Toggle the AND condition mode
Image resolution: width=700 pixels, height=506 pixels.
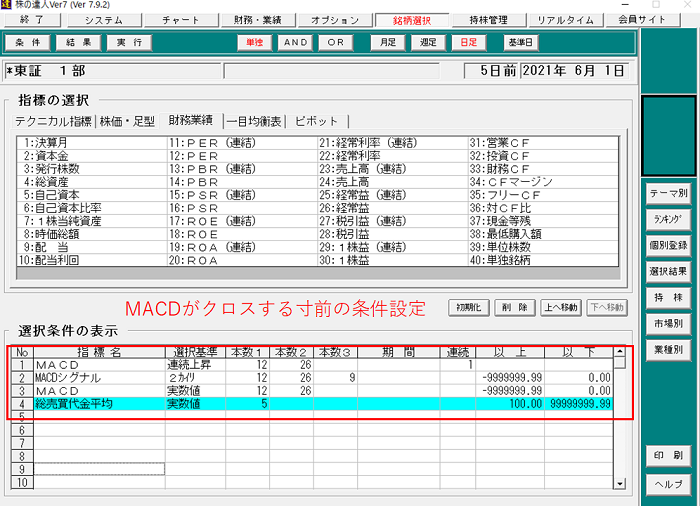coord(295,42)
